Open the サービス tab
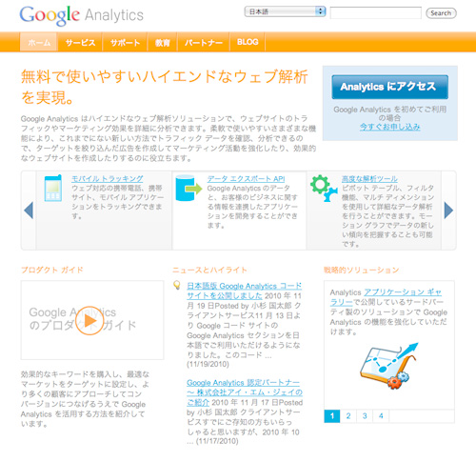476x462 pixels. click(x=80, y=42)
